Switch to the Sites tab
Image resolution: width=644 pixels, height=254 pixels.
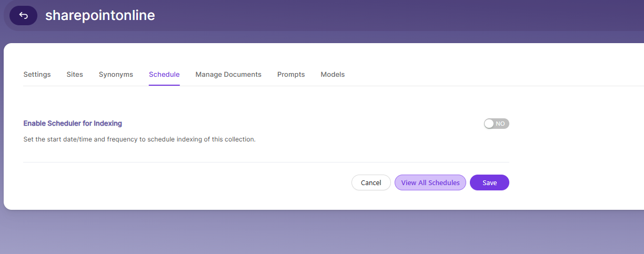pos(75,75)
